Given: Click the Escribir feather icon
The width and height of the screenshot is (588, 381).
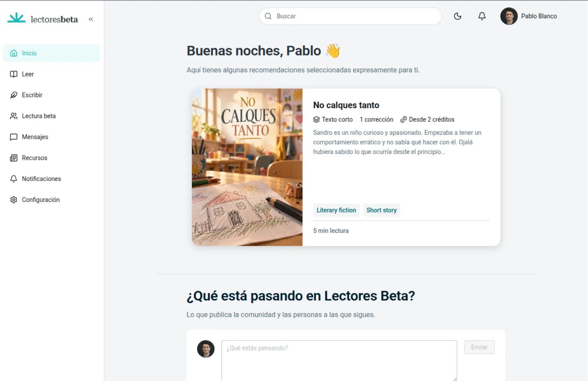Looking at the screenshot, I should pyautogui.click(x=14, y=95).
